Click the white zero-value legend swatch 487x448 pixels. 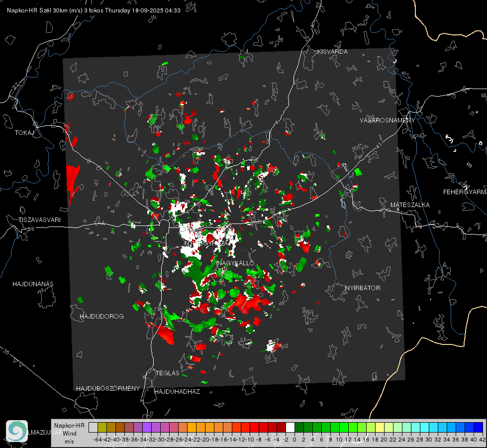290,427
